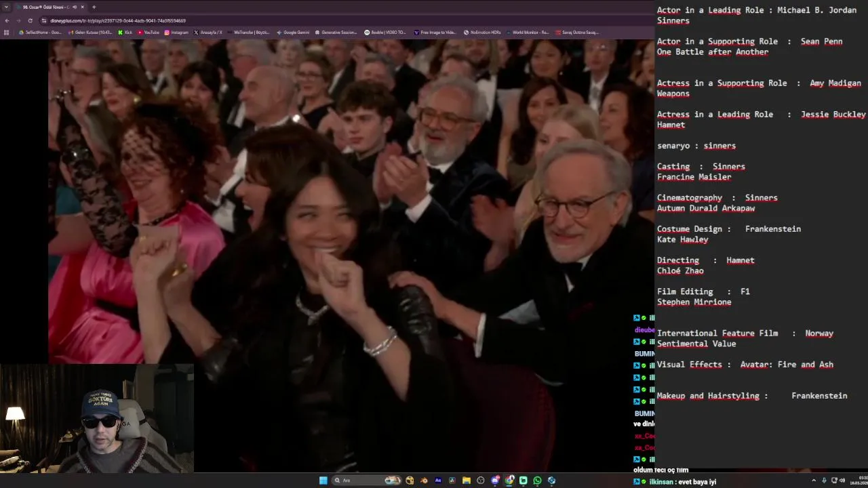Viewport: 868px width, 488px height.
Task: Click the name 'Kate Hawley'
Action: click(x=682, y=239)
